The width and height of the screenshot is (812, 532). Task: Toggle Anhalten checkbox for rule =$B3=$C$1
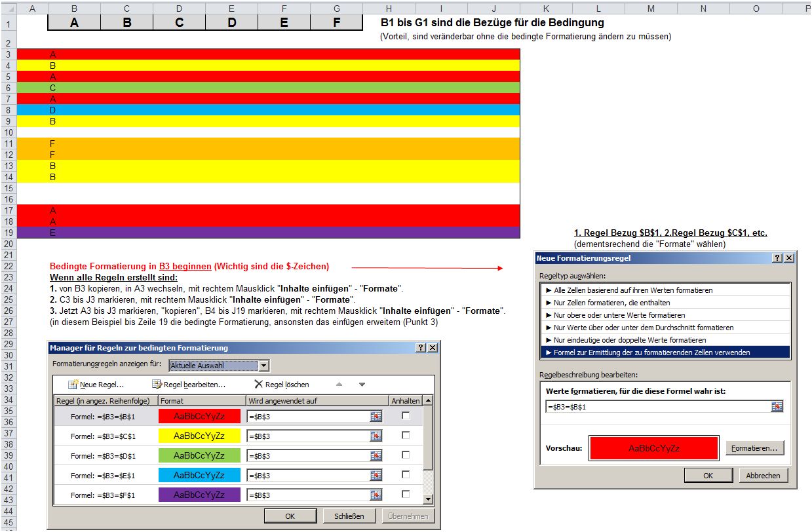pyautogui.click(x=406, y=435)
